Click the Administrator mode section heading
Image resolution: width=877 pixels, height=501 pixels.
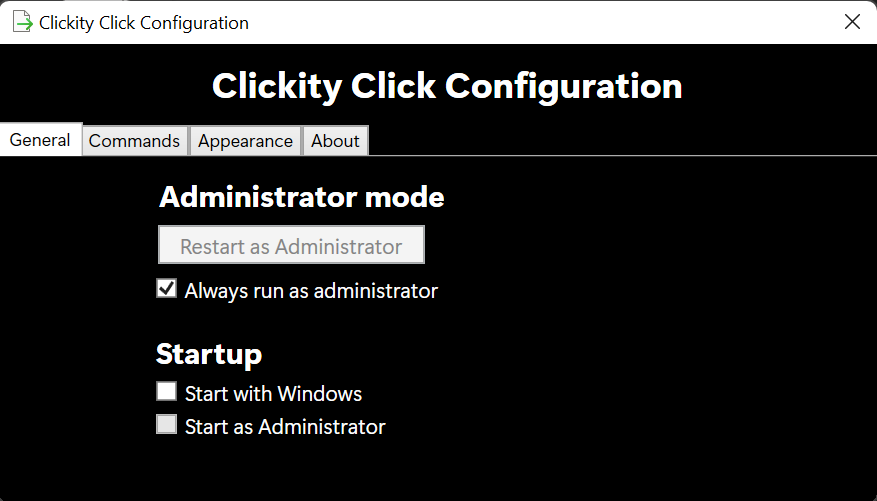point(302,197)
